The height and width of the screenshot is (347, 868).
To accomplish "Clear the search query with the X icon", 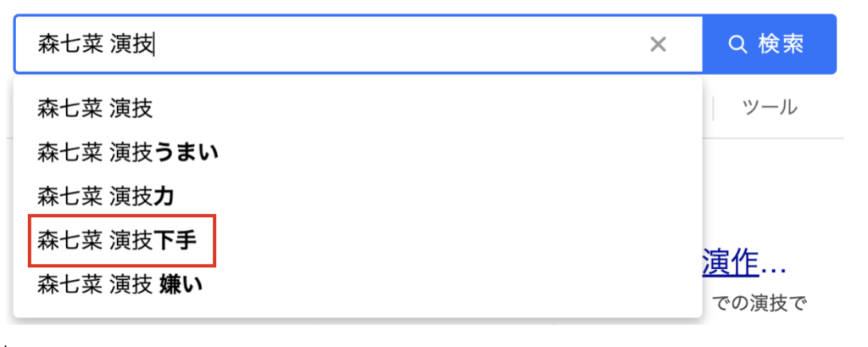I will (658, 44).
